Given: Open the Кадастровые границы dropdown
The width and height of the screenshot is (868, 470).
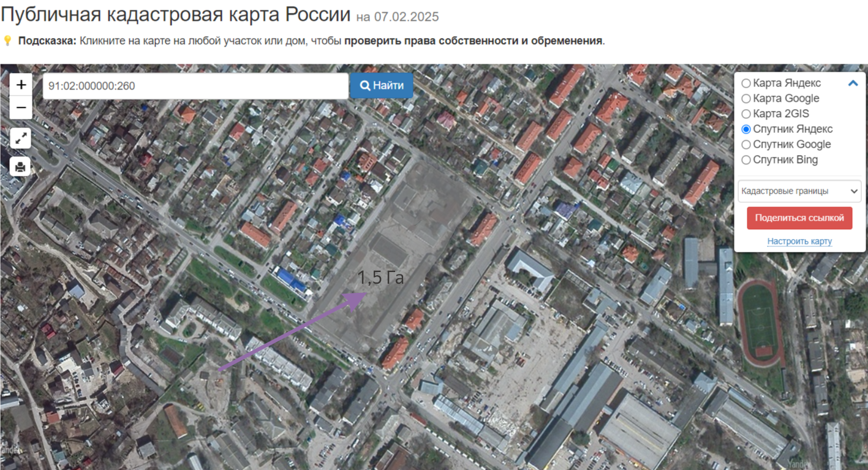Looking at the screenshot, I should coord(799,191).
